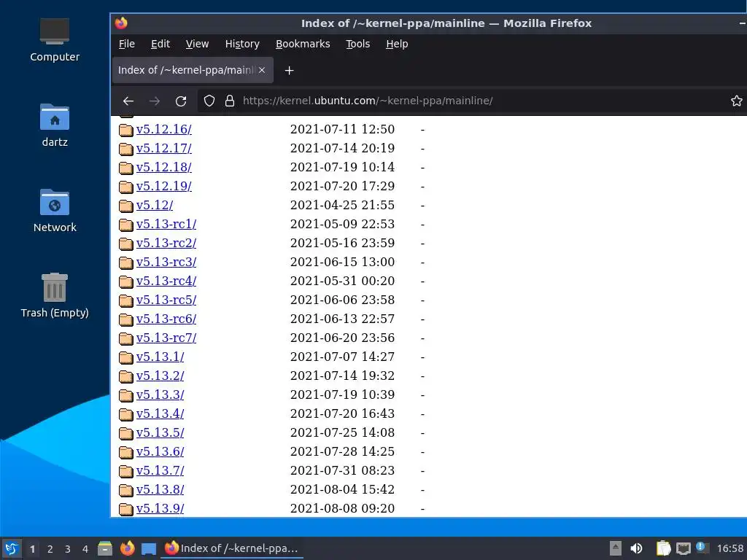Launch Firefox from taskbar quick launch
The image size is (747, 560).
point(127,548)
